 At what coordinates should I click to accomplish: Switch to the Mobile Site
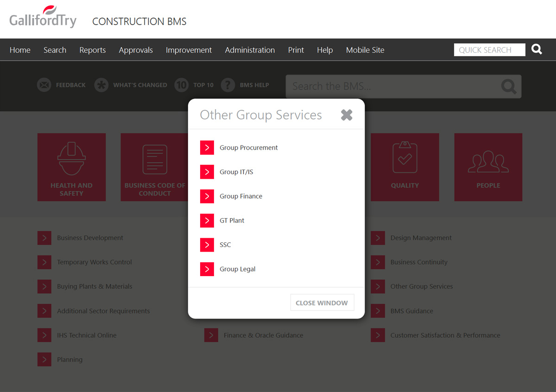pyautogui.click(x=365, y=50)
